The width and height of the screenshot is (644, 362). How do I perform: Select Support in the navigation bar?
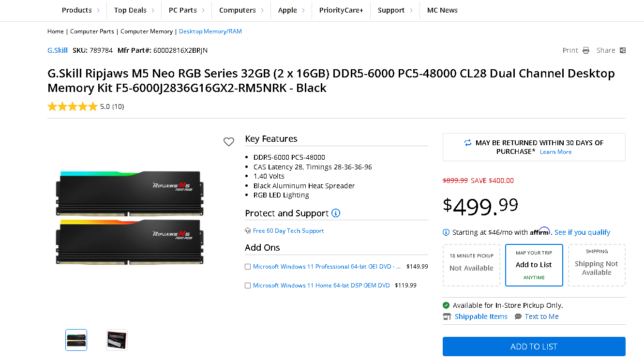pos(392,10)
